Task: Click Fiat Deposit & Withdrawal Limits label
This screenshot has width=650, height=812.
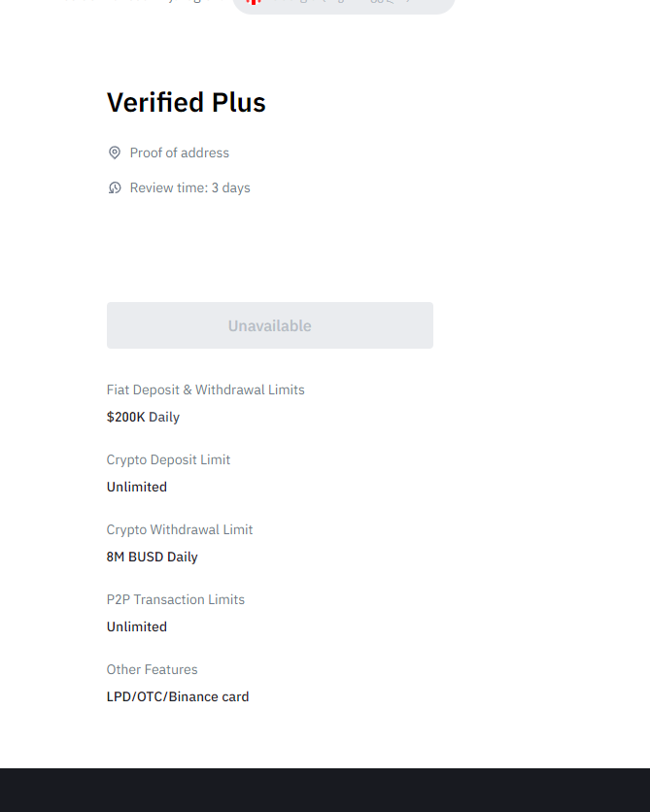Action: pyautogui.click(x=205, y=389)
